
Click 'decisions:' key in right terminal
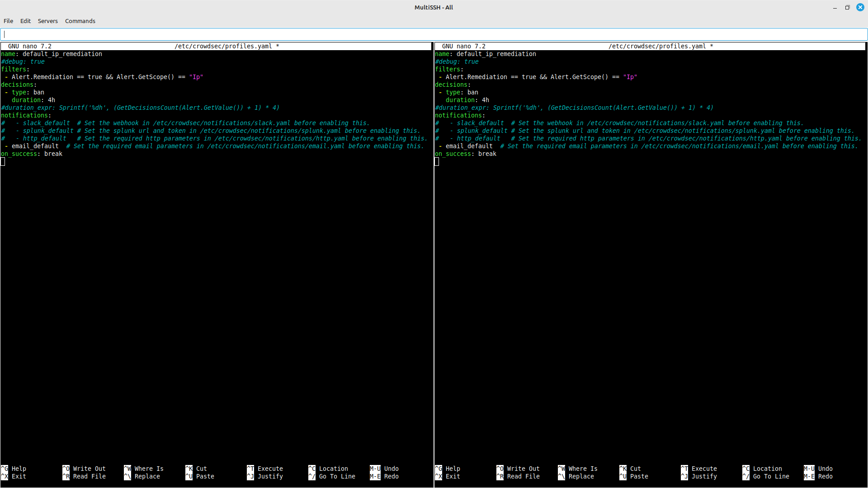tap(453, 84)
